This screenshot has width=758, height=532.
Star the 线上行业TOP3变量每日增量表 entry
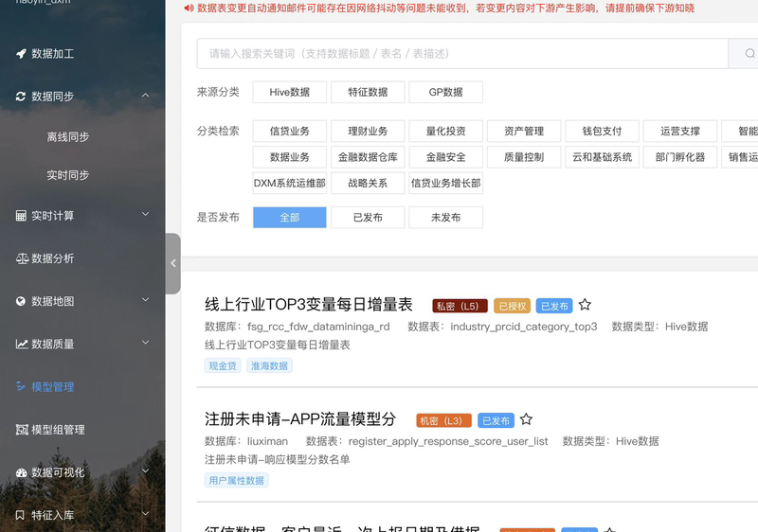tap(585, 305)
